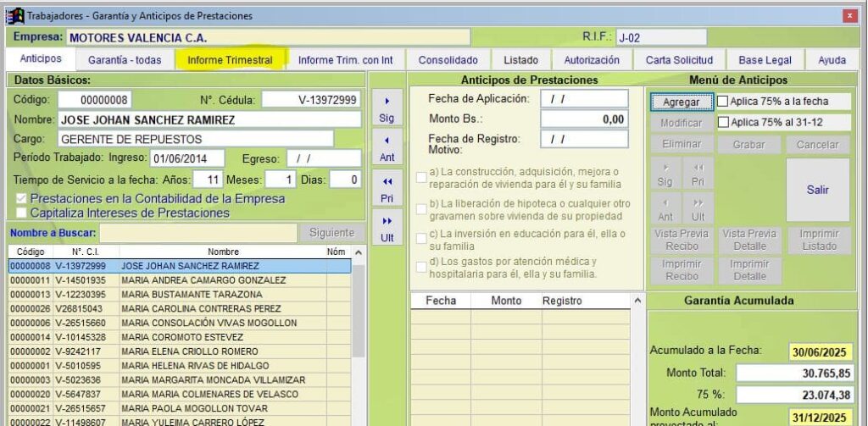Go to previous worker with Ant button
This screenshot has width=868, height=426.
click(x=387, y=148)
